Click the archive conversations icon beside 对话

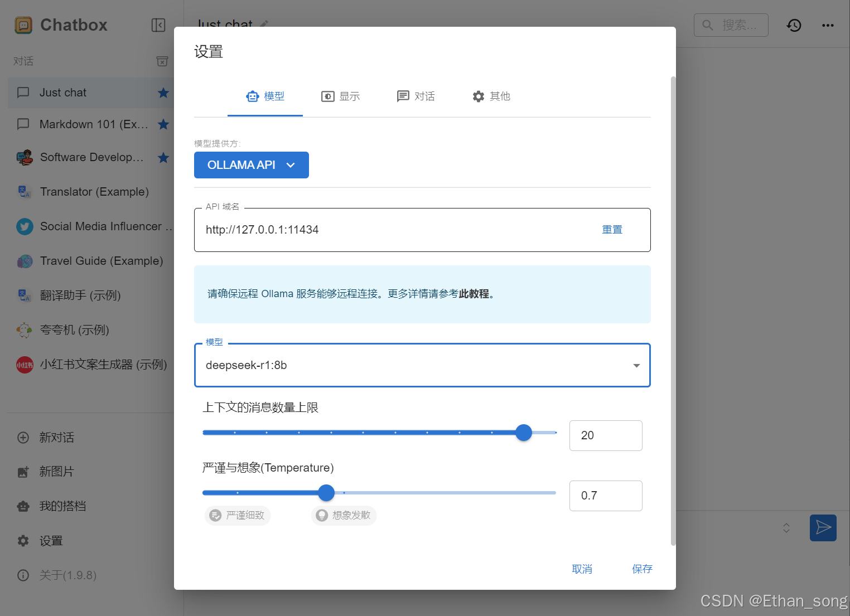162,61
